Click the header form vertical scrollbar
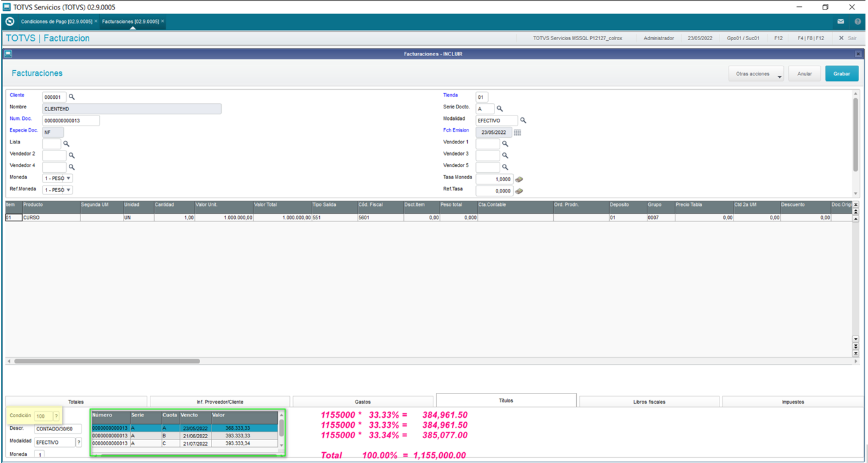The height and width of the screenshot is (463, 868). (856, 134)
